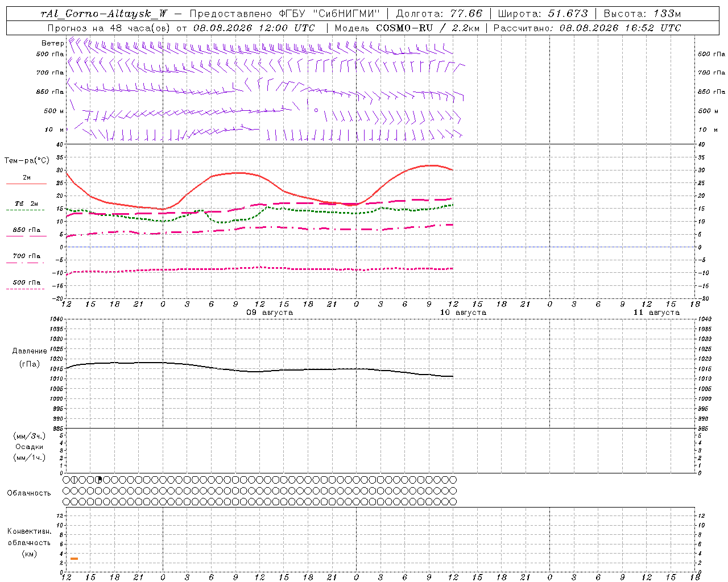Click the small calm-wind circle in wind panel
728x582 pixels.
[x=316, y=110]
